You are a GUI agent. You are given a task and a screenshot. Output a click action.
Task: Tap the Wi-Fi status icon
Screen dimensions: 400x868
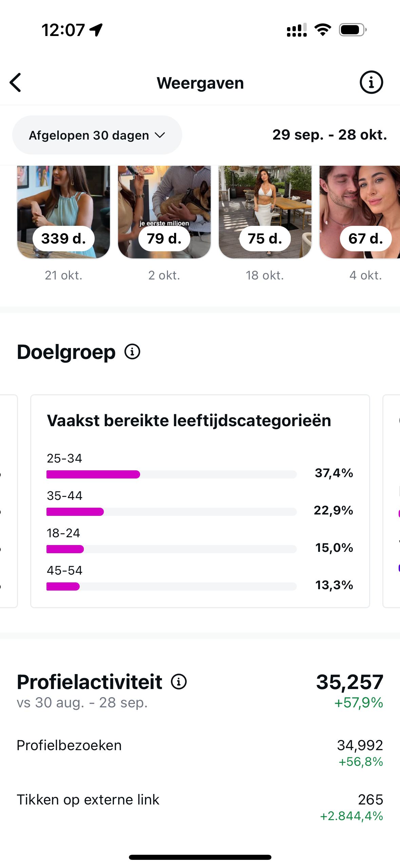[x=323, y=30]
